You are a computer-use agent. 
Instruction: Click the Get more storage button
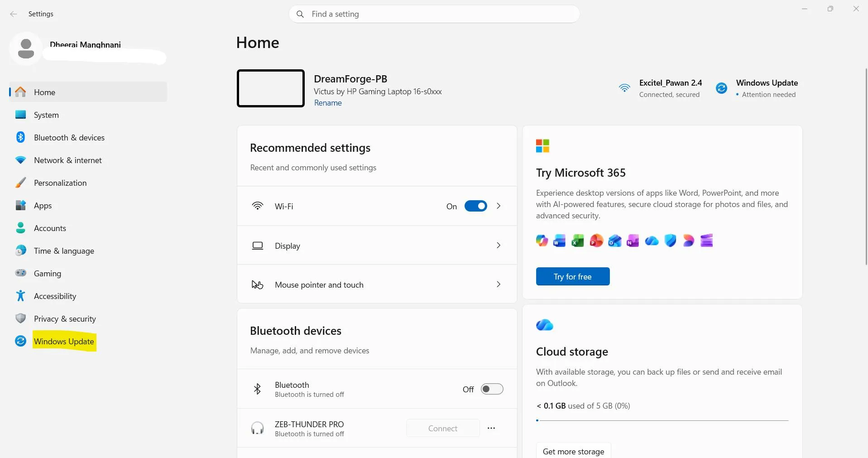tap(573, 451)
